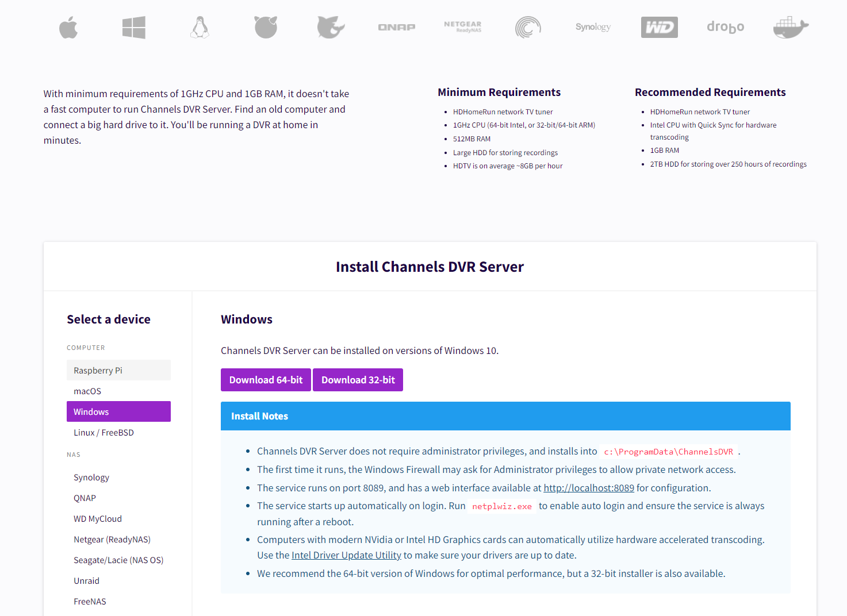Click the FreeBSD devil icon
The height and width of the screenshot is (616, 847).
[266, 28]
